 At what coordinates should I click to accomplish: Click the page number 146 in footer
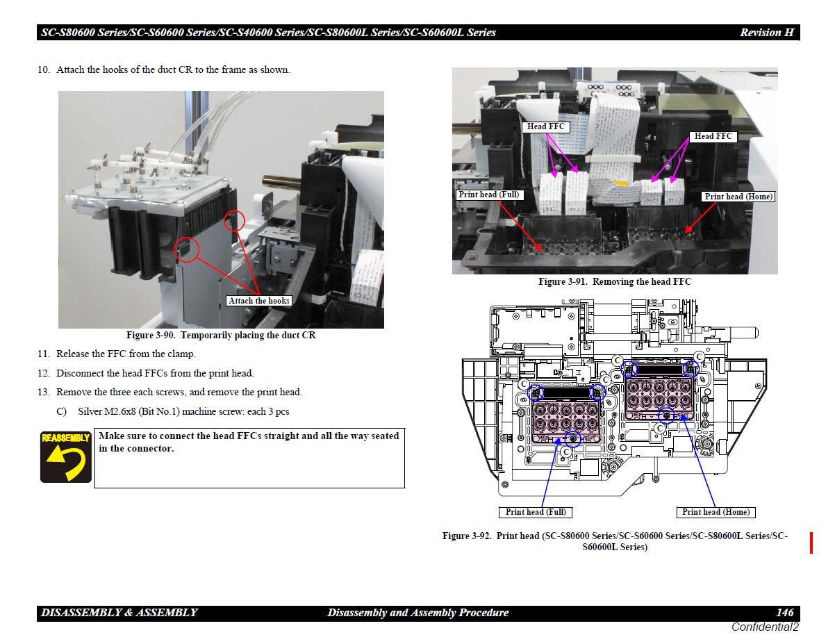click(784, 613)
